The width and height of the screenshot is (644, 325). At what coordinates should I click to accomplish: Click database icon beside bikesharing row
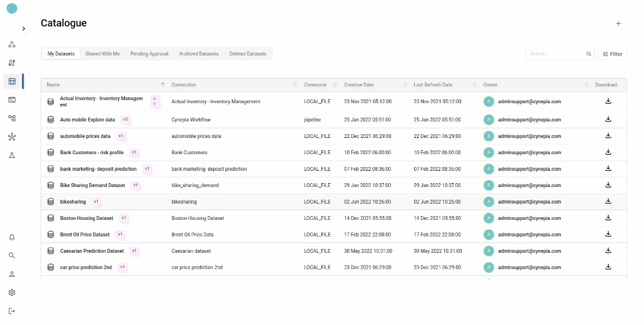50,202
